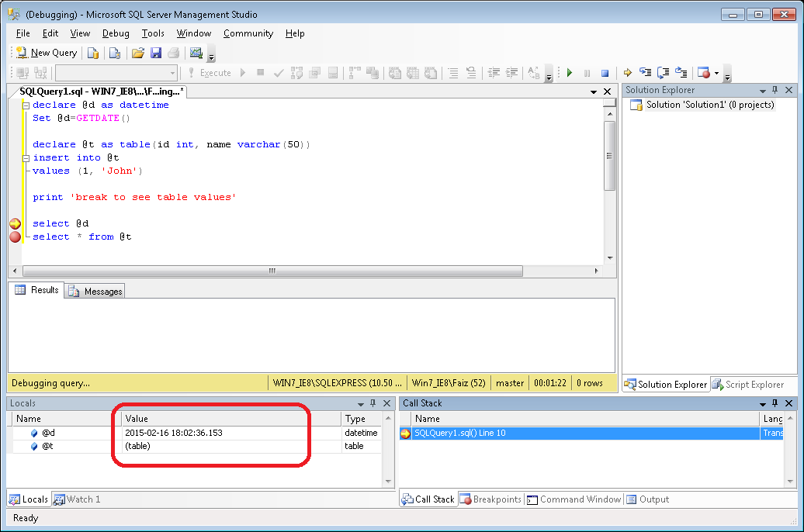Screen dimensions: 804x532
Task: Open the available databases combo box
Action: coord(116,73)
